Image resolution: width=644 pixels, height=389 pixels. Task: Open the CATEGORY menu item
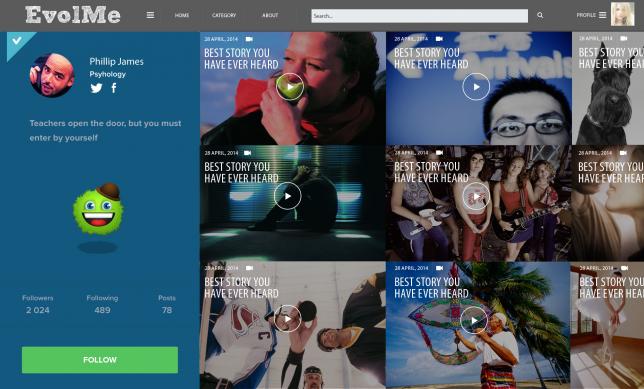[224, 16]
